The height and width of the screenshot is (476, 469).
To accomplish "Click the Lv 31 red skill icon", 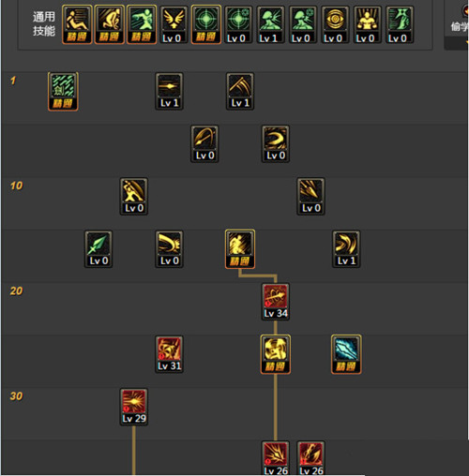I will 169,354.
